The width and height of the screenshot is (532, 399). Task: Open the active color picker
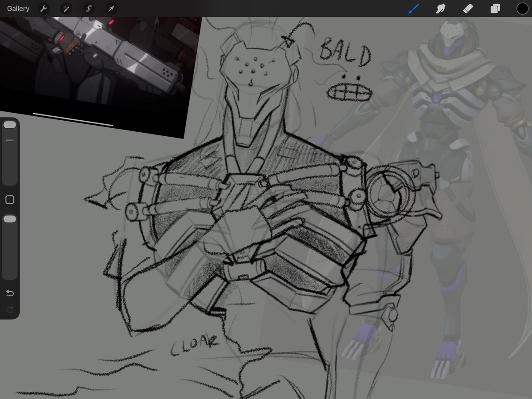(522, 8)
